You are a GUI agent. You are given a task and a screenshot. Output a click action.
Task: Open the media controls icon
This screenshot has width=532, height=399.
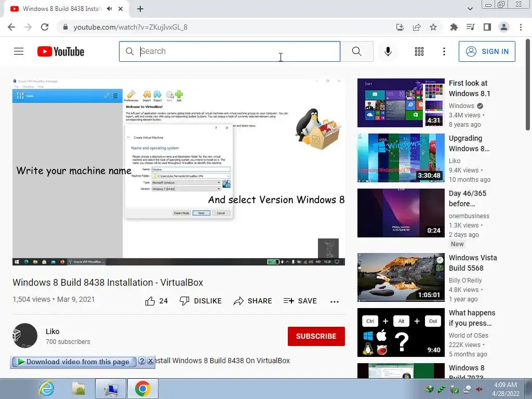(471, 27)
